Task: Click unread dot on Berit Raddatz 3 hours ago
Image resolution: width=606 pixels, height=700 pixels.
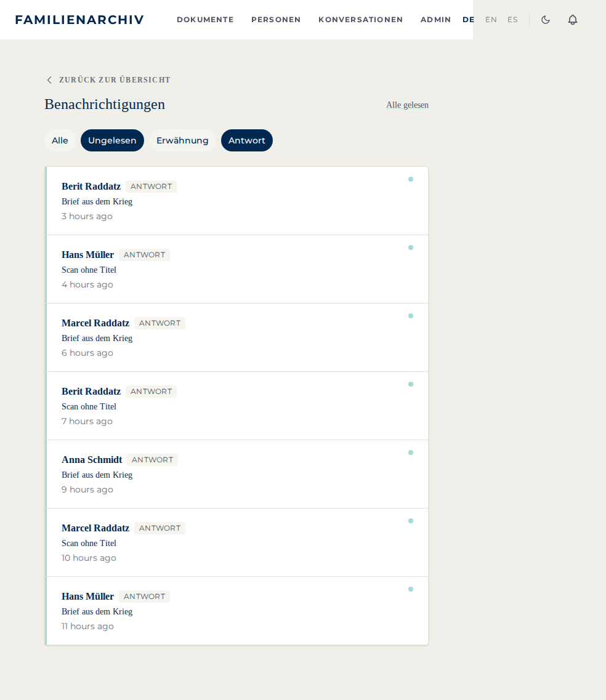Action: [410, 180]
